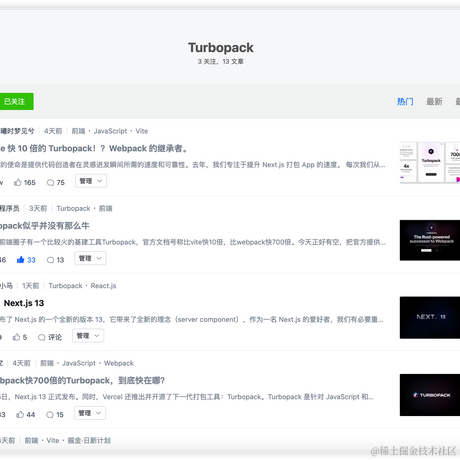This screenshot has width=460, height=460.
Task: Open the first article's white thumbnail image
Action: [x=430, y=163]
